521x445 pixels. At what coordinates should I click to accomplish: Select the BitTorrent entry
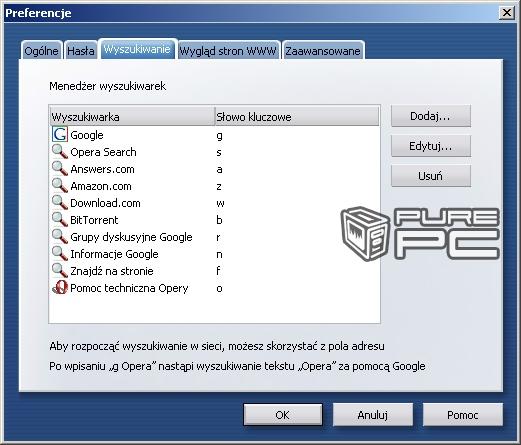[94, 220]
